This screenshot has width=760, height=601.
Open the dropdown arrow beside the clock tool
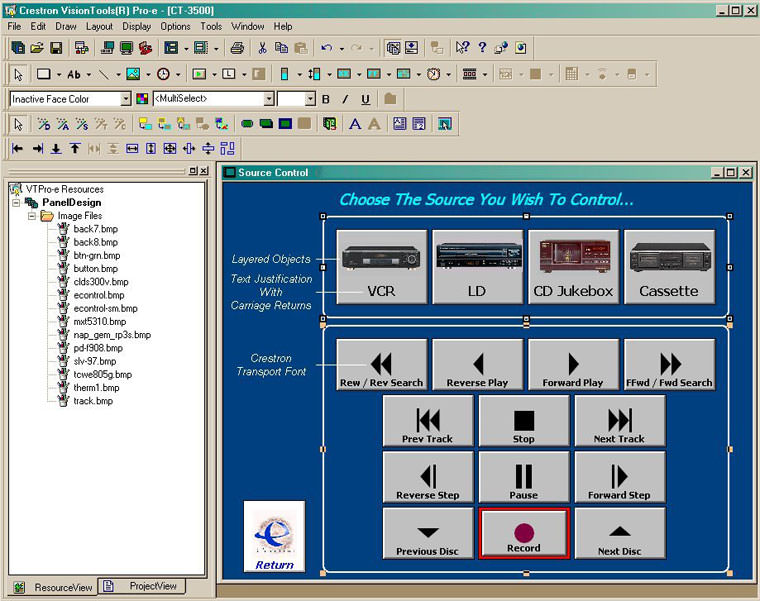click(178, 74)
